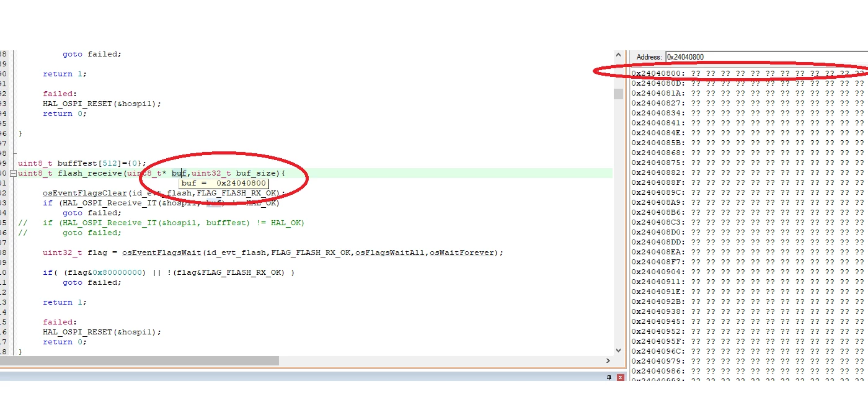The height and width of the screenshot is (402, 868).
Task: Click the editor's vertical scroll down arrow
Action: 618,351
